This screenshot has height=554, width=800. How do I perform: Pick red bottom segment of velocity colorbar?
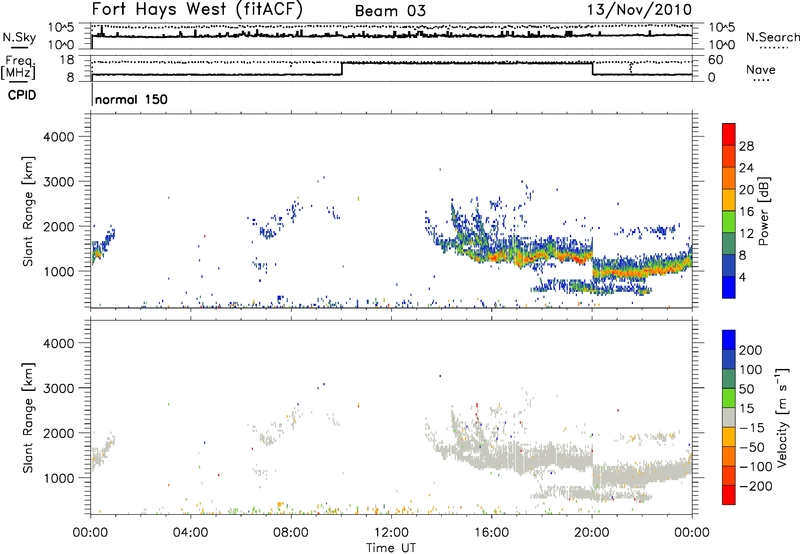point(729,494)
